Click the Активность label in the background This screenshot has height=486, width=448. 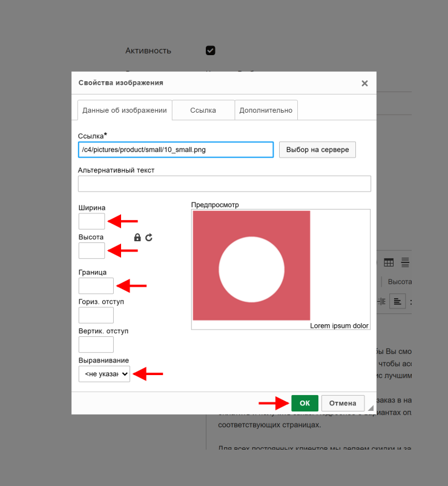click(x=148, y=50)
